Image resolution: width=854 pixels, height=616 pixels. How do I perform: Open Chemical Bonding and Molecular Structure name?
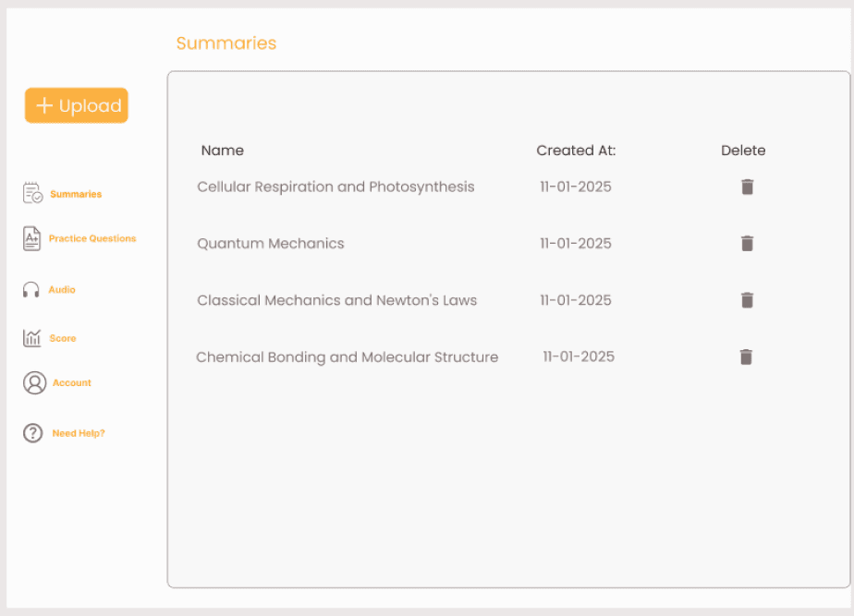[x=347, y=357]
